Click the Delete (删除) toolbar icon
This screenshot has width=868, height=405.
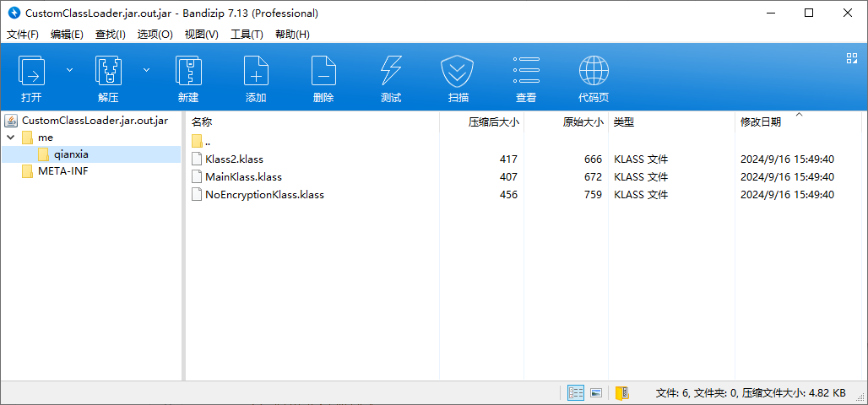tap(323, 72)
